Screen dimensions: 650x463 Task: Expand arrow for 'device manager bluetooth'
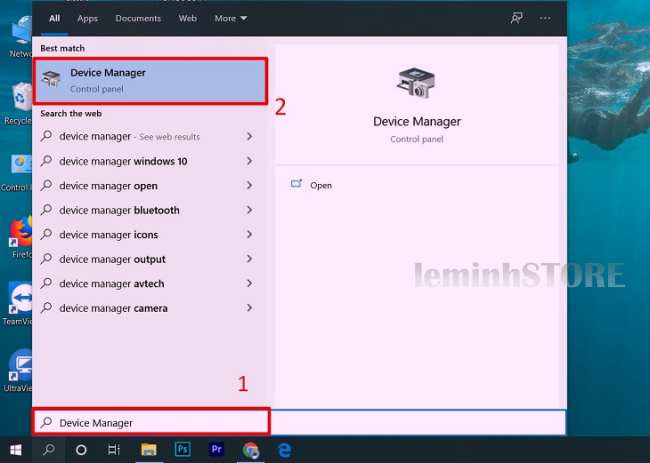(x=249, y=210)
